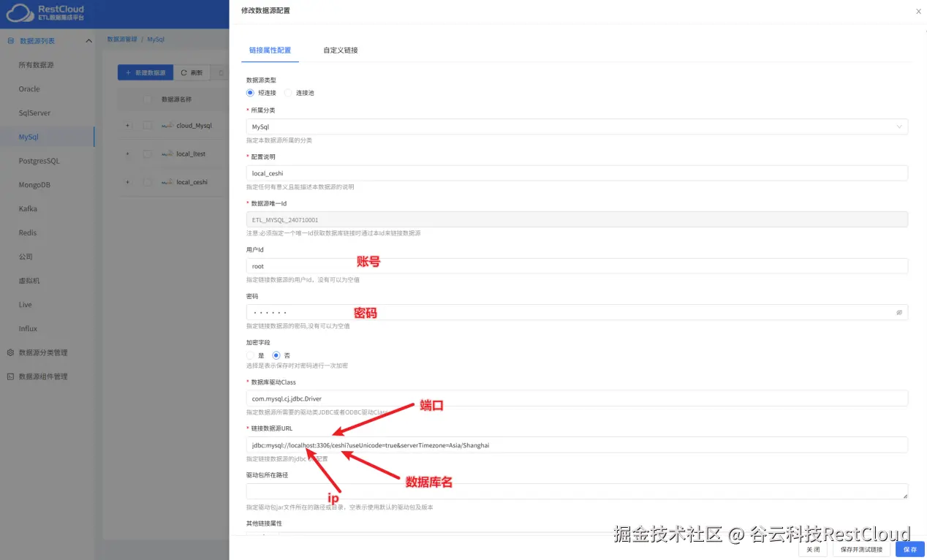Click the 数据源分类管理 gear icon

tap(10, 352)
